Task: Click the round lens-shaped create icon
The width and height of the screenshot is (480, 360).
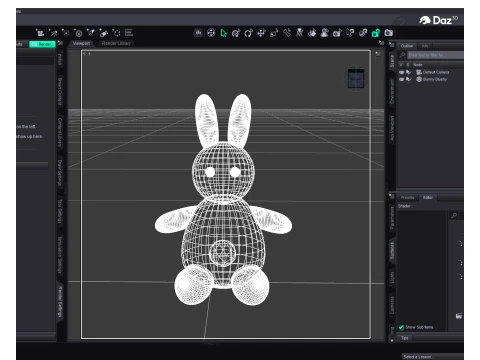Action: click(x=79, y=33)
